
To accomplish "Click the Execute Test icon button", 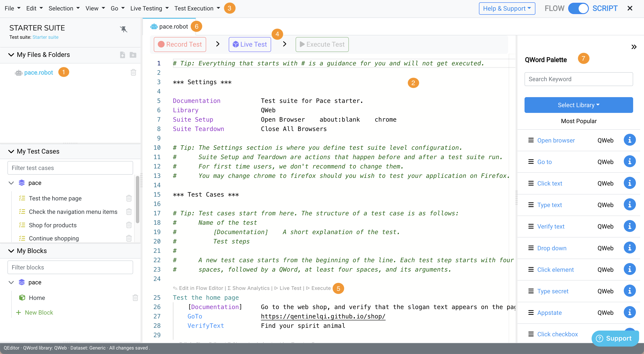I will (x=322, y=44).
